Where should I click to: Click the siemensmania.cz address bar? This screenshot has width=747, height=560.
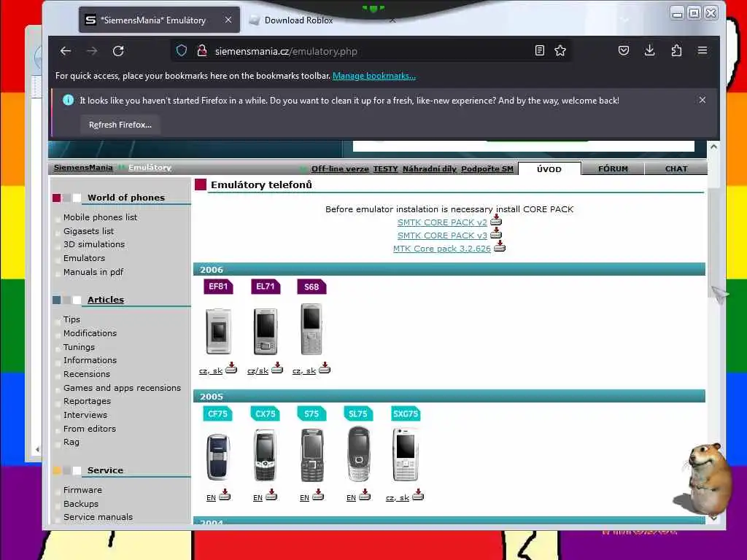(x=371, y=51)
